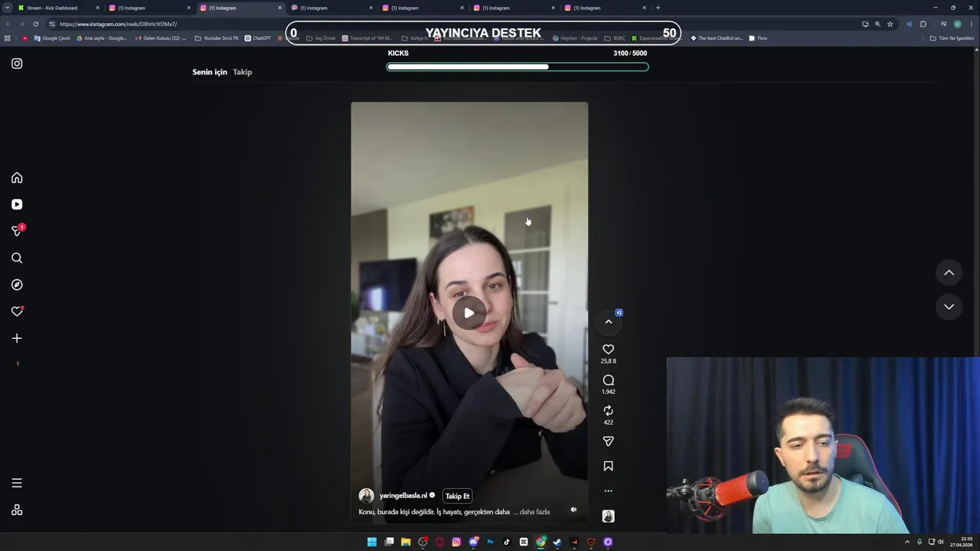Like the reel with heart icon
980x551 pixels.
[608, 350]
